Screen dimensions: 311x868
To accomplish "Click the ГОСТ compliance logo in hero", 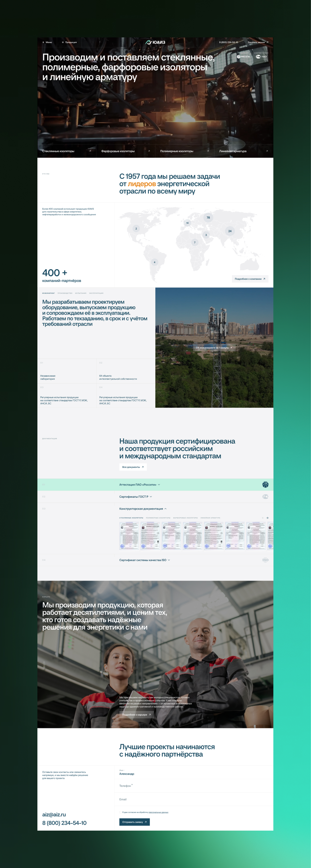I will [261, 57].
